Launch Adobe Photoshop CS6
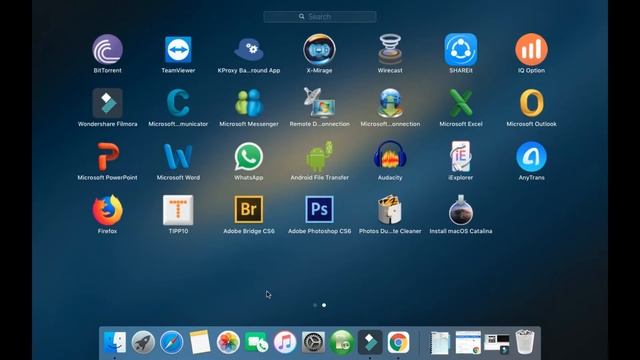This screenshot has height=360, width=640. [320, 210]
